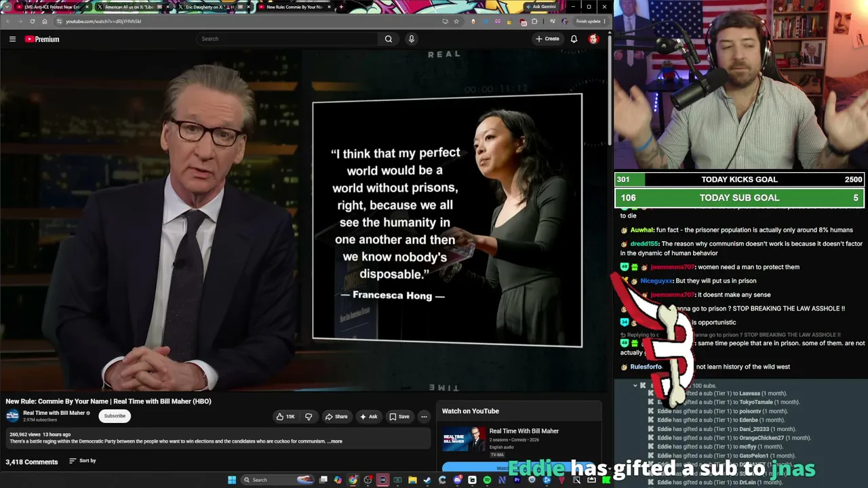The height and width of the screenshot is (488, 868).
Task: Go to the YouTube Premium home logo
Action: coord(42,39)
